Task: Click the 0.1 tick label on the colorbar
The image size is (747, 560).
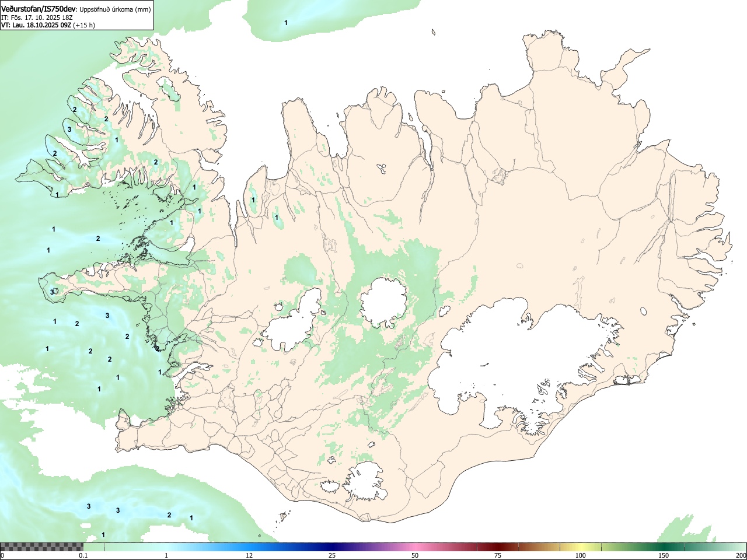Action: [x=83, y=555]
